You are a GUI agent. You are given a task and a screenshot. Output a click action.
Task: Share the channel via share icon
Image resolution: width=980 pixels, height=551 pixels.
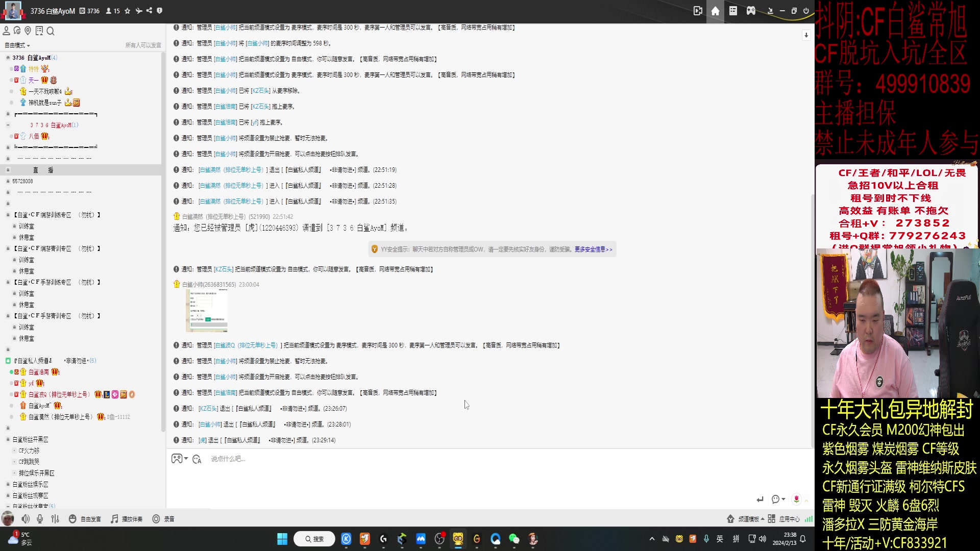[x=149, y=11]
